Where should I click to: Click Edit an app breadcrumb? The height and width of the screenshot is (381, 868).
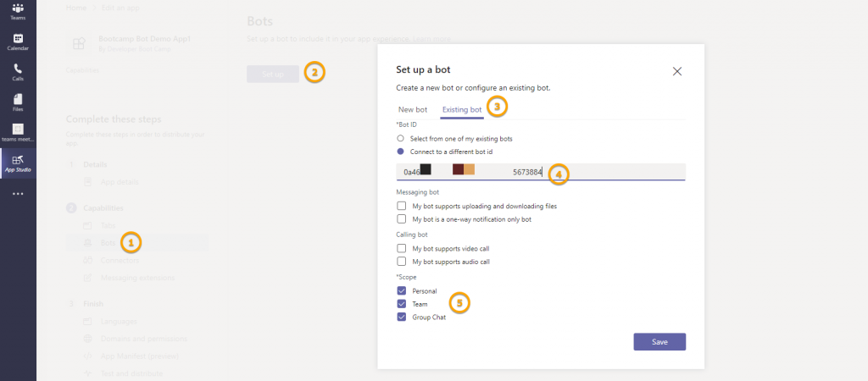click(120, 8)
